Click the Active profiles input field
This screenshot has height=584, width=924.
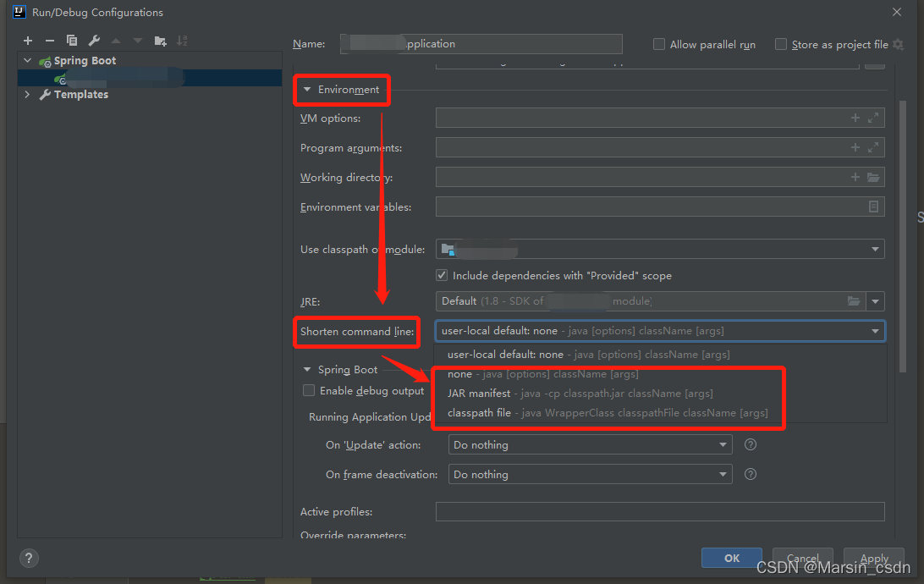tap(660, 511)
